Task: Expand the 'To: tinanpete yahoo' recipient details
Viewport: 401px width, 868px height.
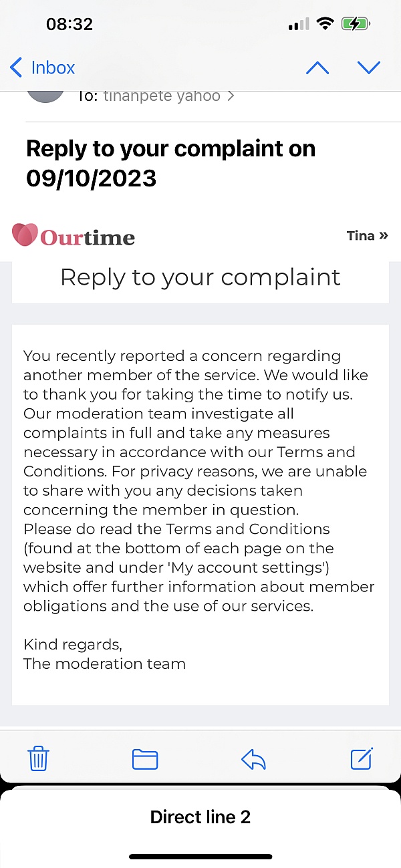Action: [156, 96]
